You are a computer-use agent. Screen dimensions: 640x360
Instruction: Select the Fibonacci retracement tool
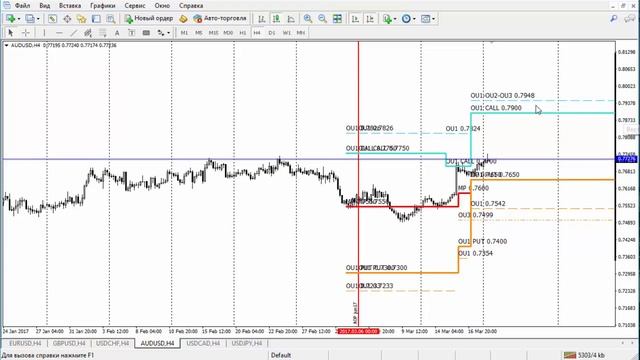[x=102, y=33]
